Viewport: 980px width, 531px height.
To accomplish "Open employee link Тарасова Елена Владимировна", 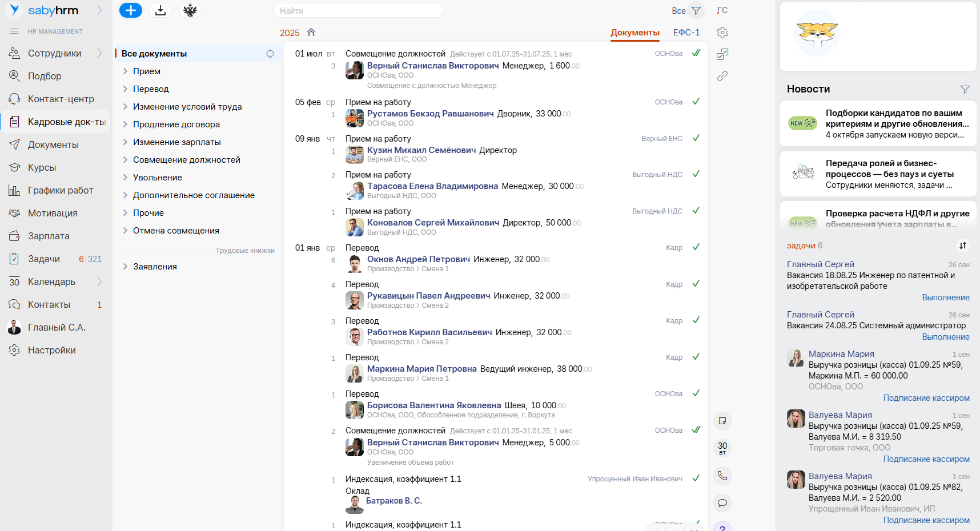I will click(x=432, y=186).
